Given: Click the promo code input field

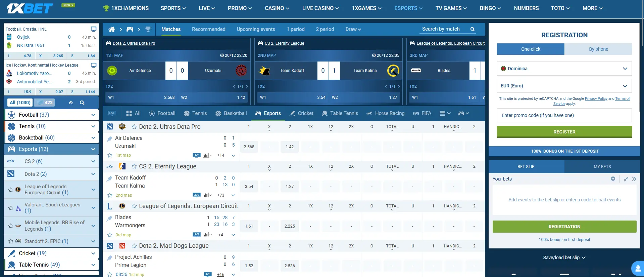Looking at the screenshot, I should pos(564,115).
